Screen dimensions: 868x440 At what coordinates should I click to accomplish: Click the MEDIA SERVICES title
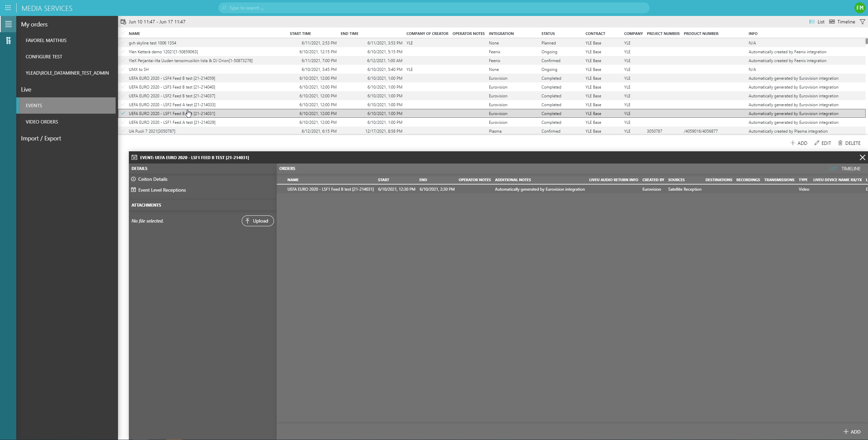[x=47, y=8]
